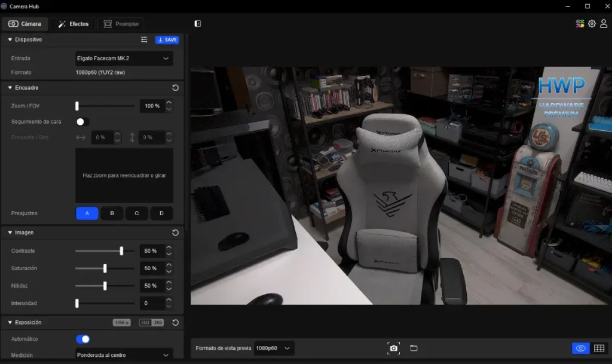Enable Seguimiento de cara toggle
The image size is (612, 364).
(x=82, y=122)
